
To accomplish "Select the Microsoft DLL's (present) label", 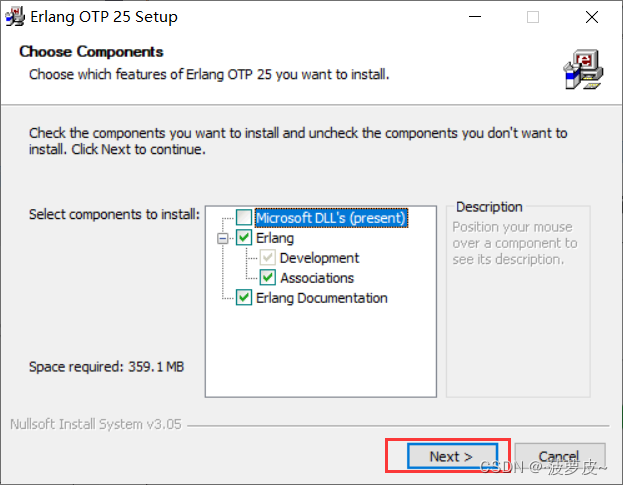I will point(331,218).
